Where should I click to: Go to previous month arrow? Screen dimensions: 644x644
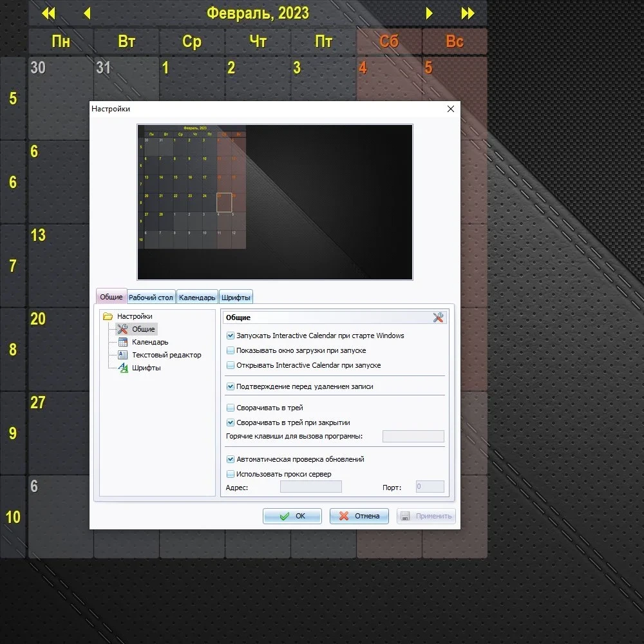[x=87, y=14]
